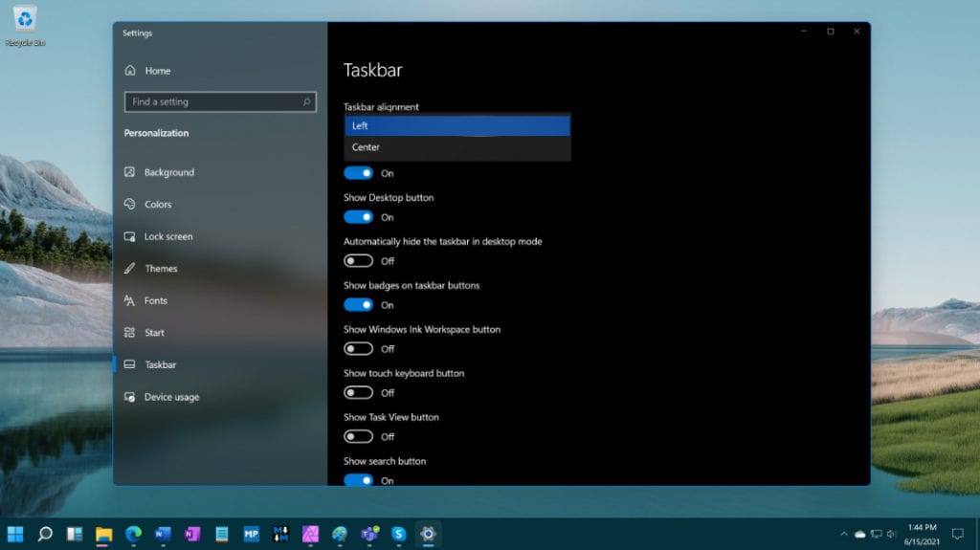Open the Background personalization page
The image size is (980, 550).
tap(168, 172)
